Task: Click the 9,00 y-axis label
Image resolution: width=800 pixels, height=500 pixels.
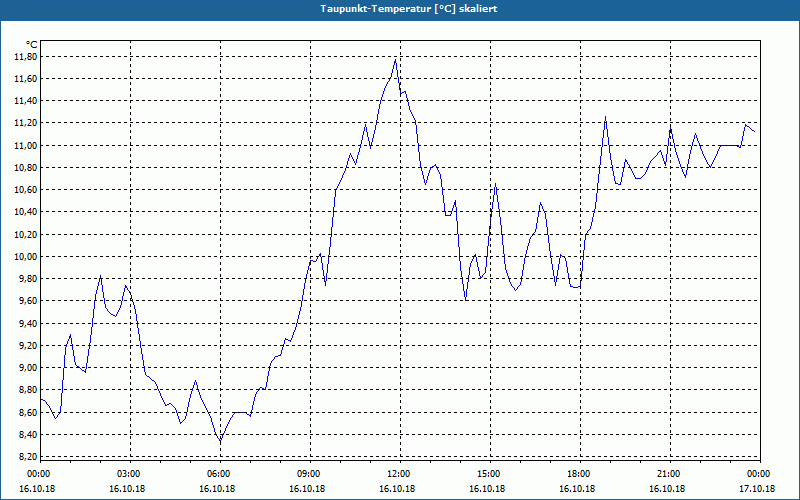Action: click(x=28, y=368)
